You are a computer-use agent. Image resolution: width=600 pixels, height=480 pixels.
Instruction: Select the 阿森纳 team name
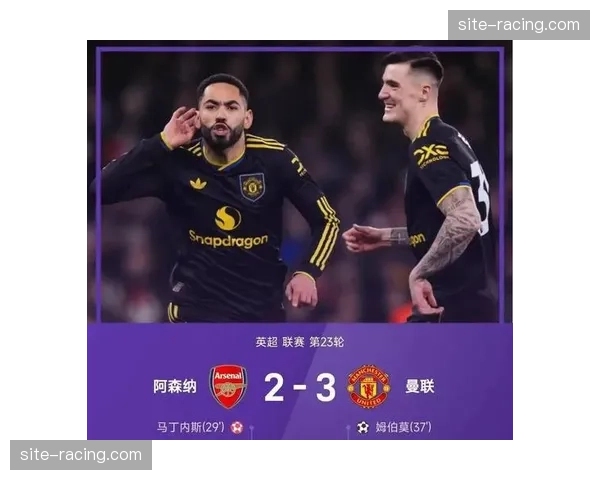[x=175, y=387]
